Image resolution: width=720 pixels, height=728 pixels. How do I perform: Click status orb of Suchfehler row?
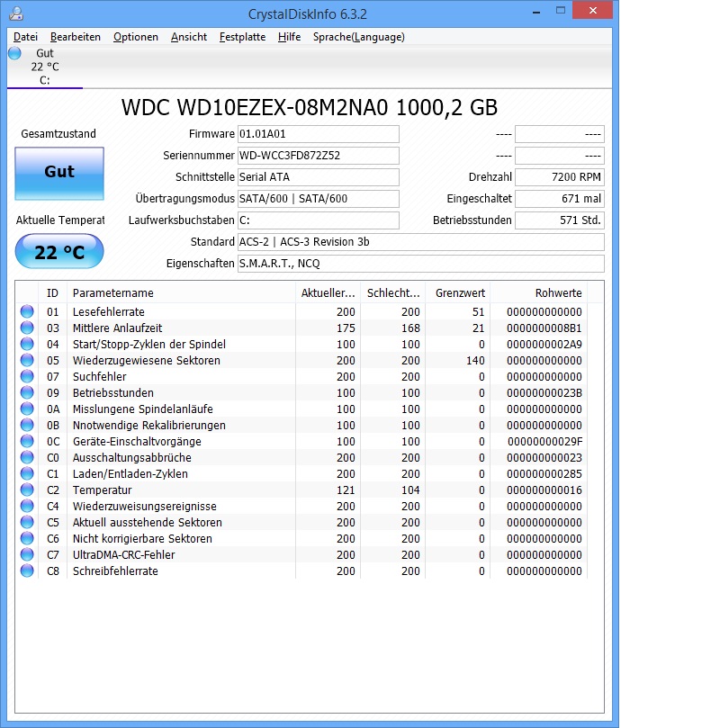[x=27, y=376]
